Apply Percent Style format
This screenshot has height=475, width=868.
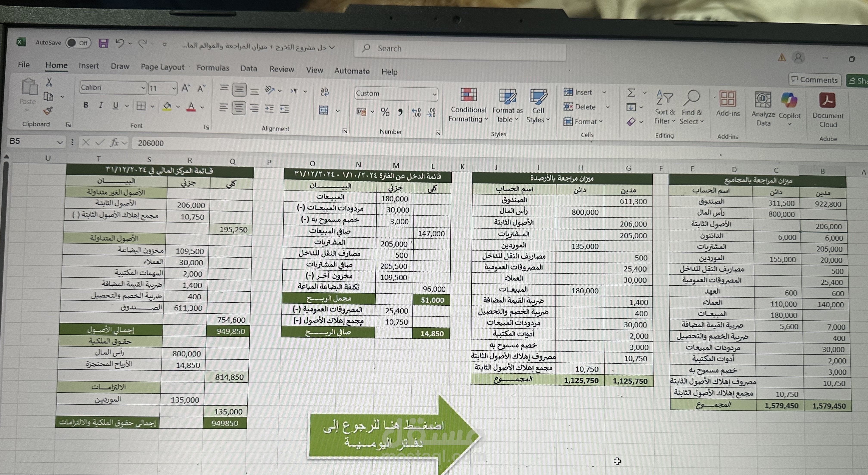click(385, 112)
